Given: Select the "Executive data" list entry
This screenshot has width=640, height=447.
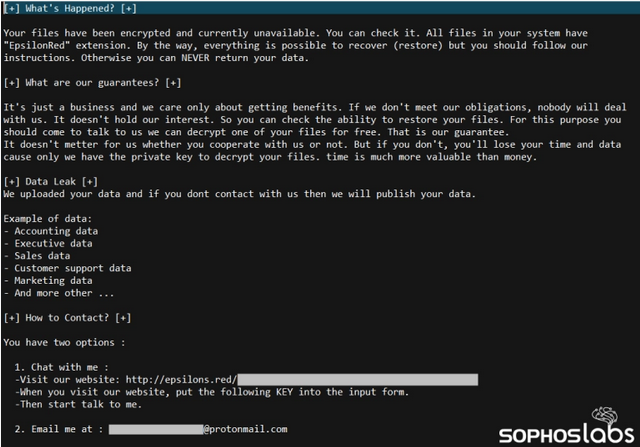Looking at the screenshot, I should 52,243.
